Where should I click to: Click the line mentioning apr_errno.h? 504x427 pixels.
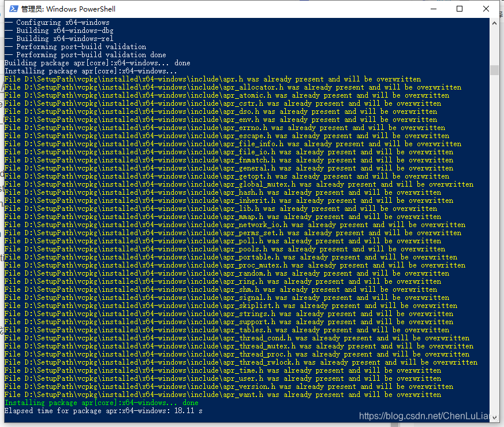[x=225, y=128]
